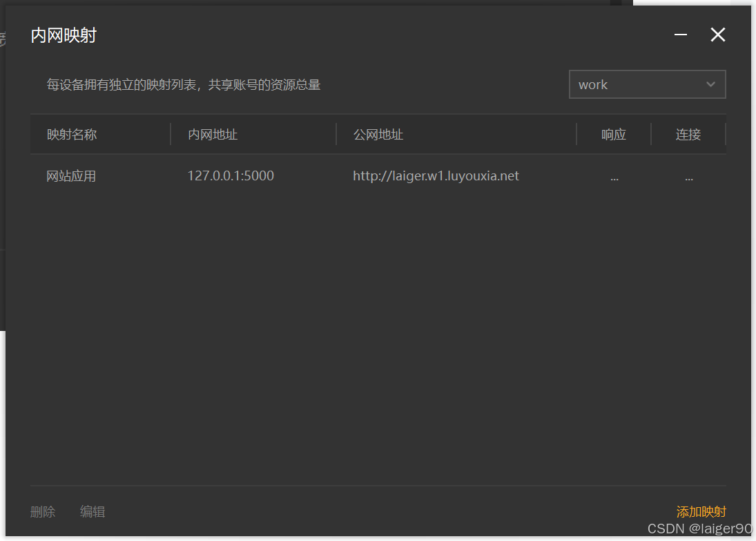Select the 网站应用 mapping name

tap(71, 176)
